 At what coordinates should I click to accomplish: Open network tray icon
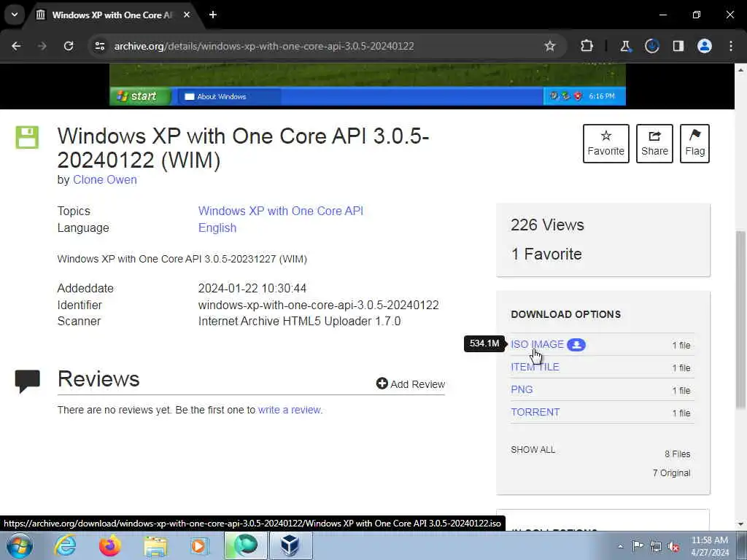[x=656, y=546]
